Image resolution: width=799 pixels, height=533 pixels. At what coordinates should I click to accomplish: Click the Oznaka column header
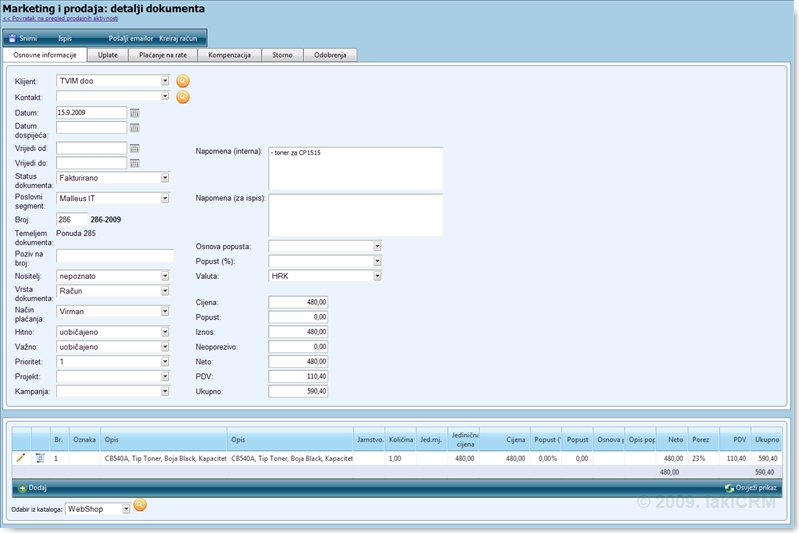[x=85, y=439]
